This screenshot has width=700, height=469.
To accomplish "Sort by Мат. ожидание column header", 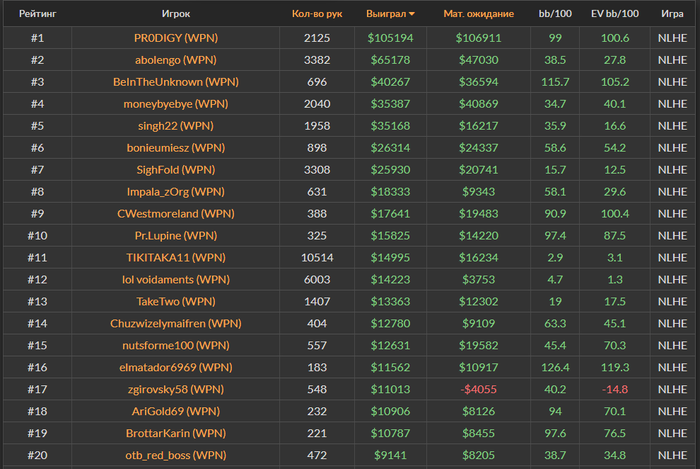I will (478, 15).
